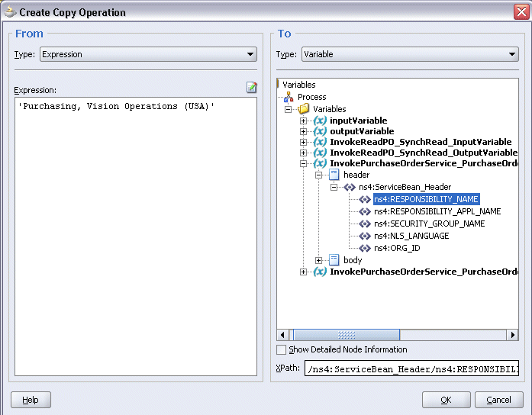Screen dimensions: 532x415
Task: Select the Process tree label
Action: pos(312,97)
